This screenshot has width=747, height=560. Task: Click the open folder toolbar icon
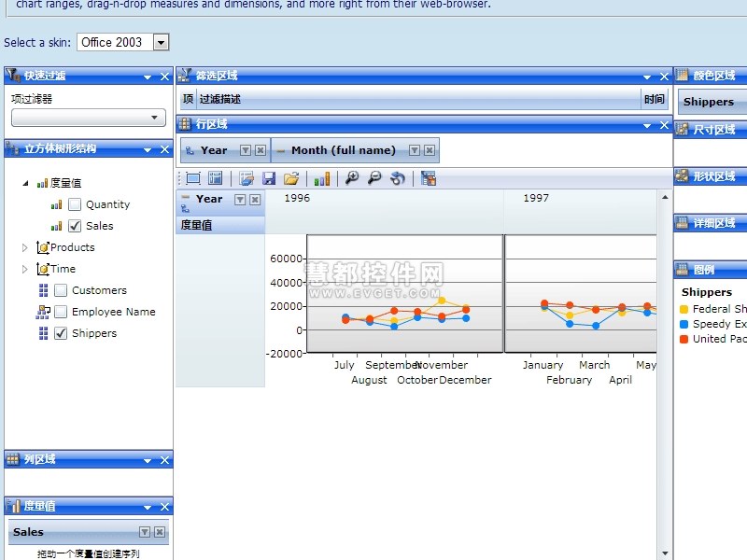point(291,178)
